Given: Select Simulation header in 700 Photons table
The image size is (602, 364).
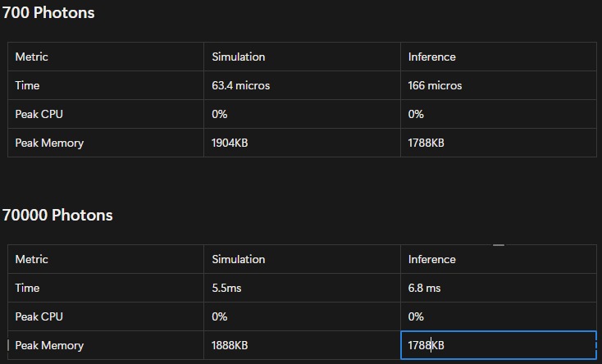Looking at the screenshot, I should click(x=302, y=57).
